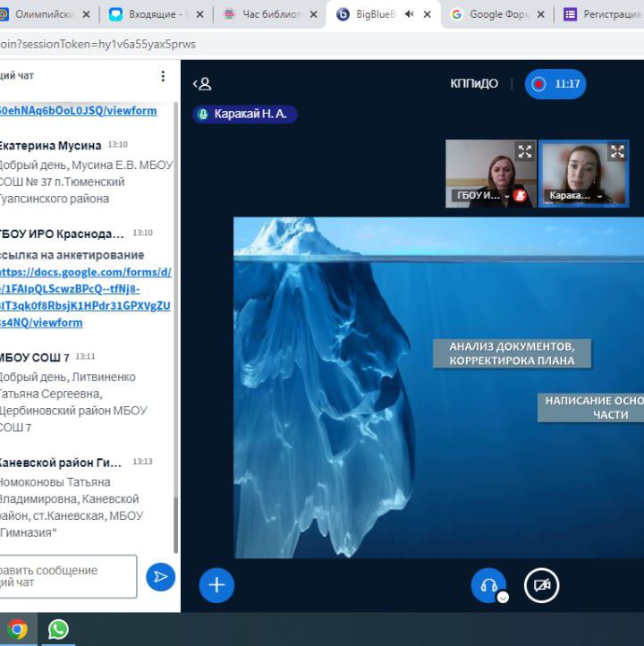
Task: Click the Каракай Н. А. talking indicator
Action: [244, 115]
